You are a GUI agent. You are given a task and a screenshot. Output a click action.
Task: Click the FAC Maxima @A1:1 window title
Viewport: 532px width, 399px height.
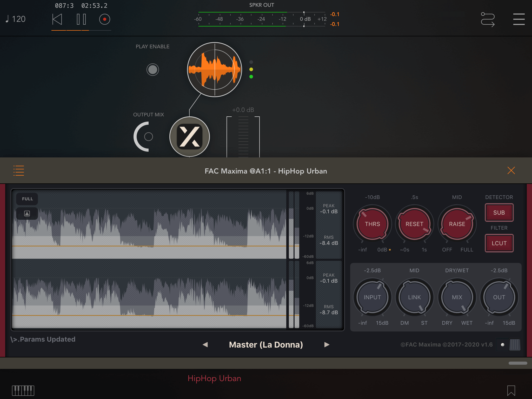pos(266,171)
